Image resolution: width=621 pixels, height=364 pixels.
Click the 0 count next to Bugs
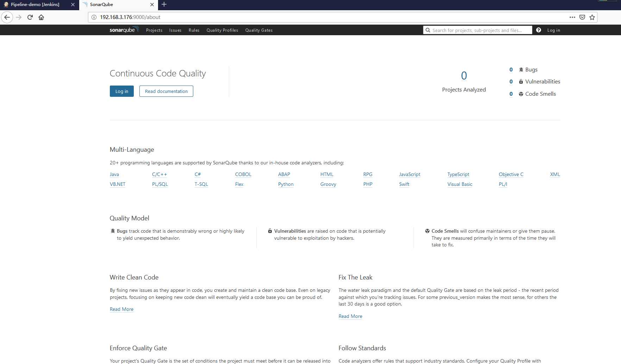[511, 70]
